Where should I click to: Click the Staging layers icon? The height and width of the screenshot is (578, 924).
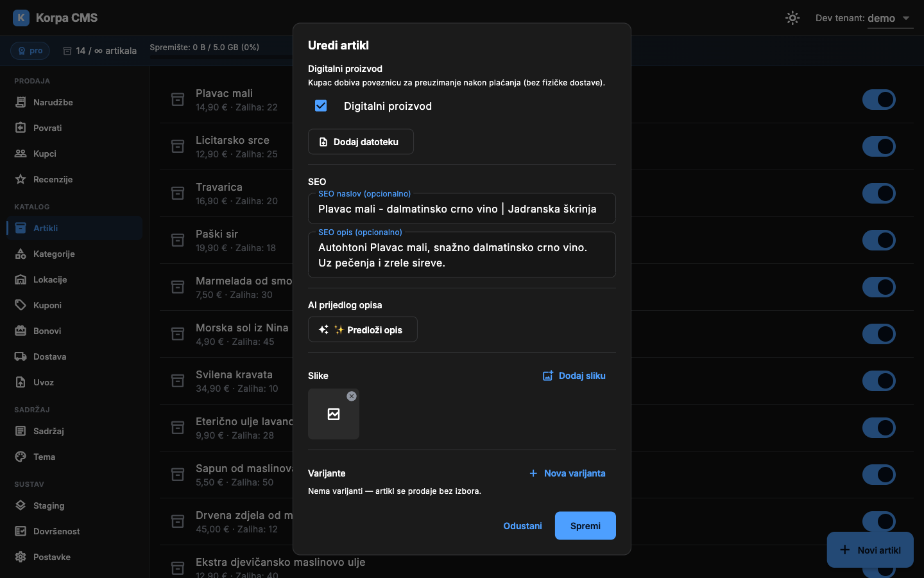point(21,505)
